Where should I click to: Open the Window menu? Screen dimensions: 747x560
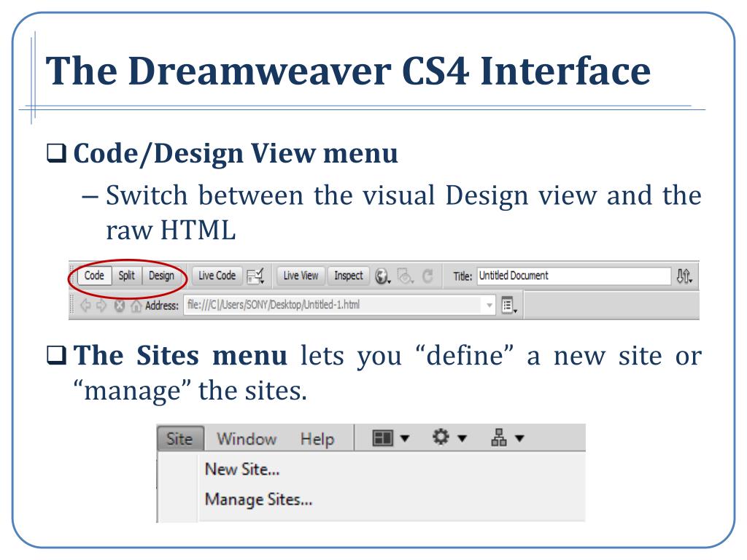247,438
